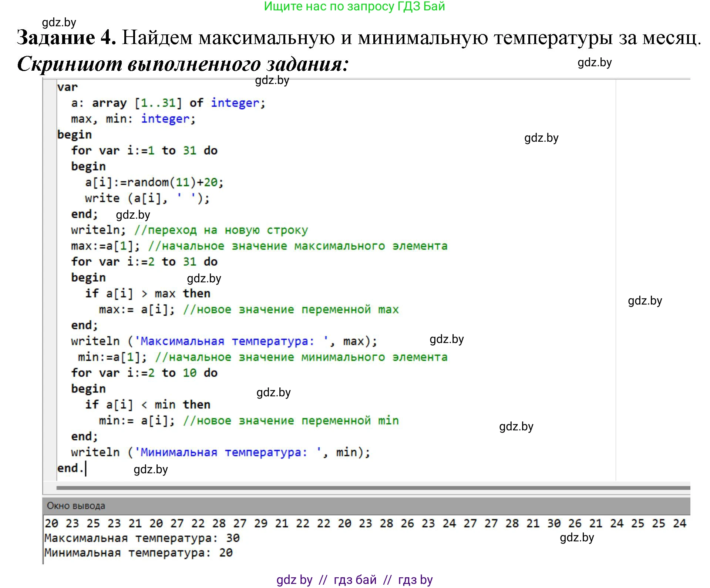The width and height of the screenshot is (710, 588).
Task: Click the 'gdz.by' watermark near top left
Action: point(59,22)
